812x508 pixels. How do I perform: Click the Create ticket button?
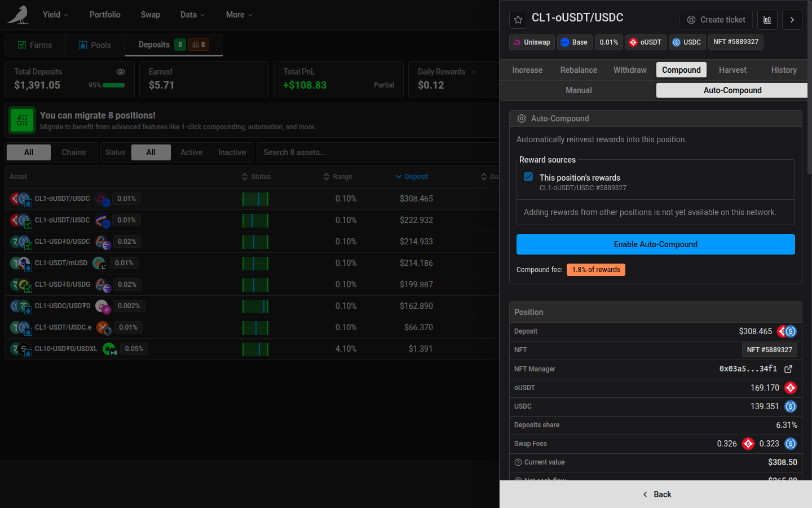coord(716,20)
